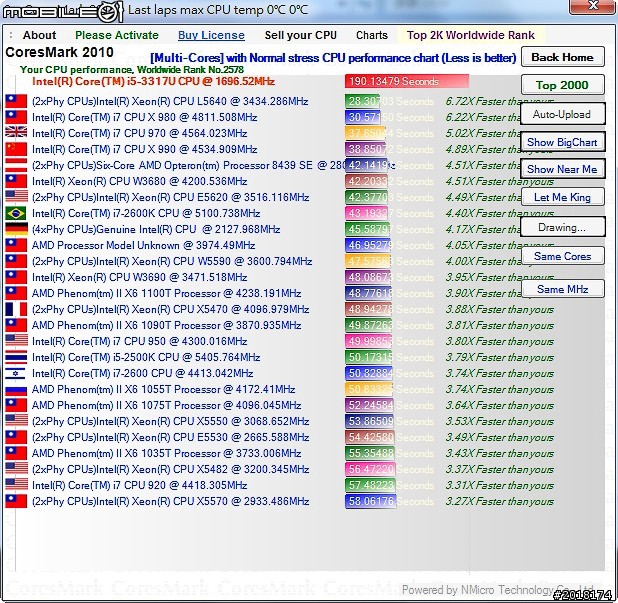Screen dimensions: 618x603
Task: Switch to the Charts tab
Action: click(372, 35)
